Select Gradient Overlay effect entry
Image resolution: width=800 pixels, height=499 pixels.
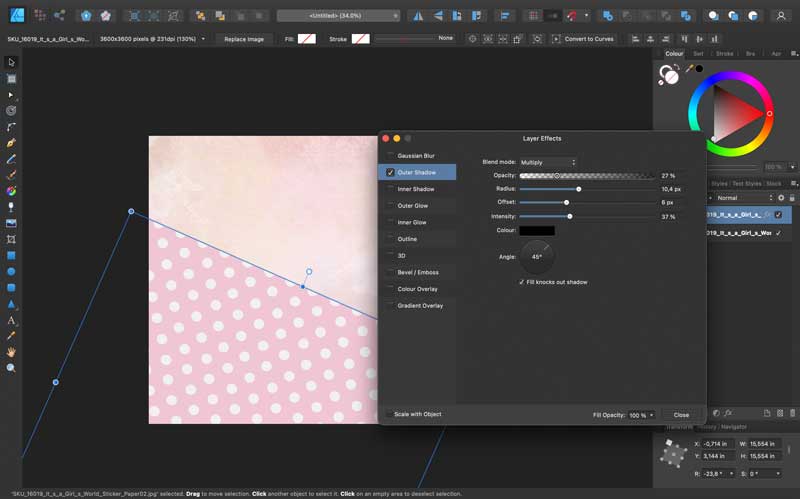coord(420,306)
